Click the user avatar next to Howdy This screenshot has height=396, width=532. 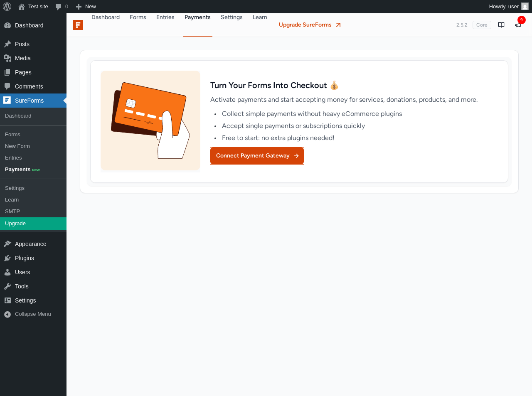[525, 7]
